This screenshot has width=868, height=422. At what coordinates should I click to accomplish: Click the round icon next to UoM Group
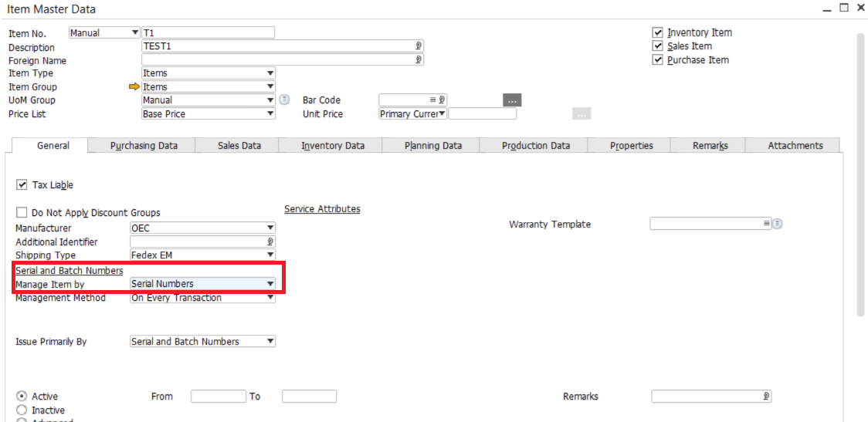tap(284, 100)
